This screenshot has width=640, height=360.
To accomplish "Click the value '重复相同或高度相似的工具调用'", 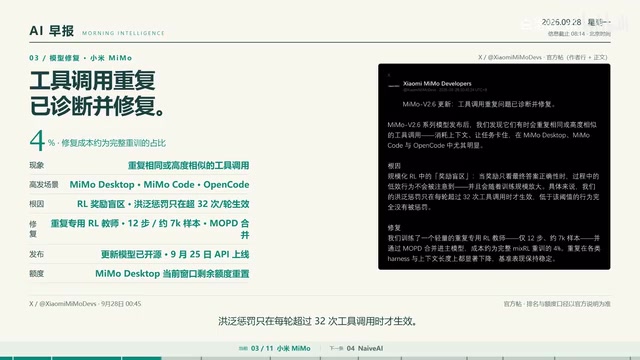I will point(189,165).
